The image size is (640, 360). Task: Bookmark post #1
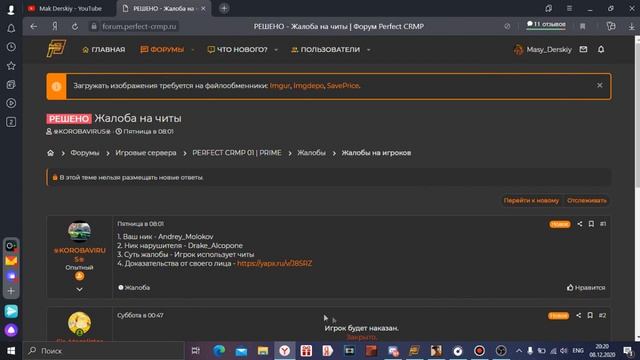(591, 224)
